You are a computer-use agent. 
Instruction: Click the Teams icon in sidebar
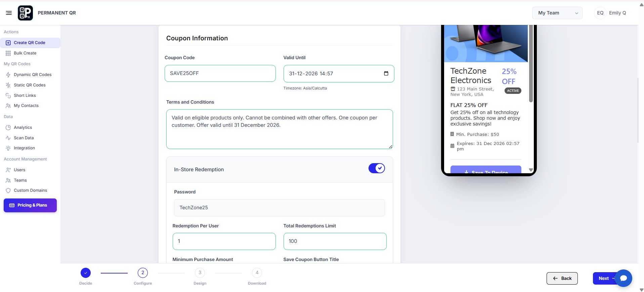[x=8, y=180]
